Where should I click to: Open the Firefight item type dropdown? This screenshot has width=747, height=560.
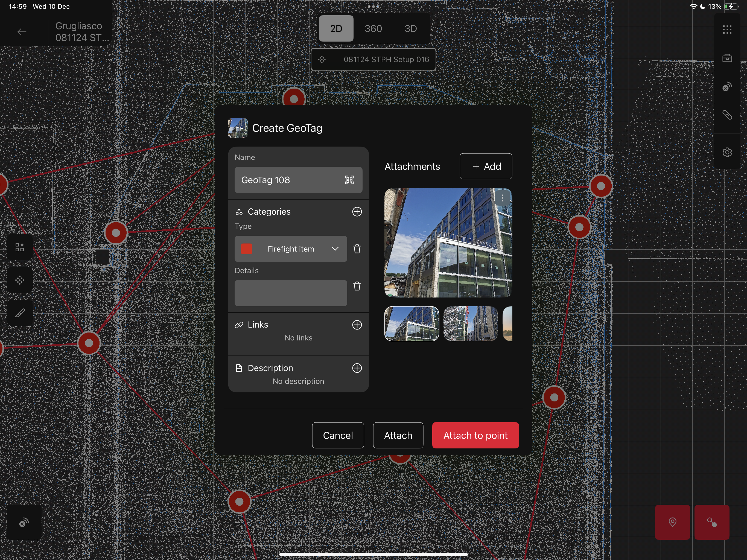point(334,249)
